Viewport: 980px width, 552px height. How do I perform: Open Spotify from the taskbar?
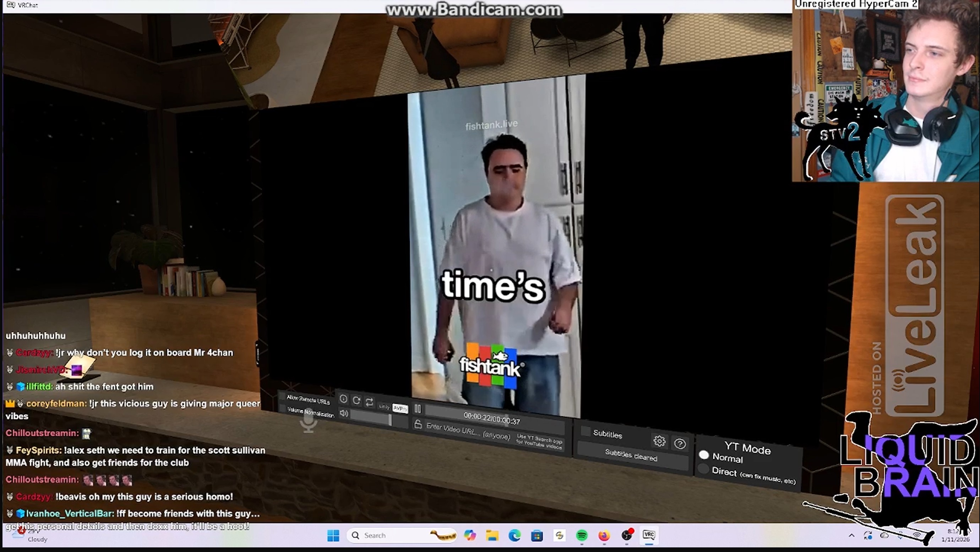581,536
